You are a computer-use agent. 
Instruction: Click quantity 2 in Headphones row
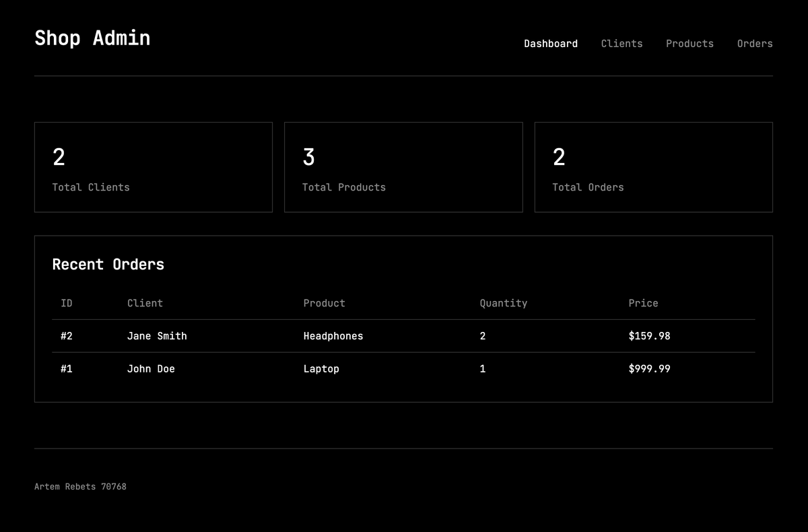coord(483,336)
